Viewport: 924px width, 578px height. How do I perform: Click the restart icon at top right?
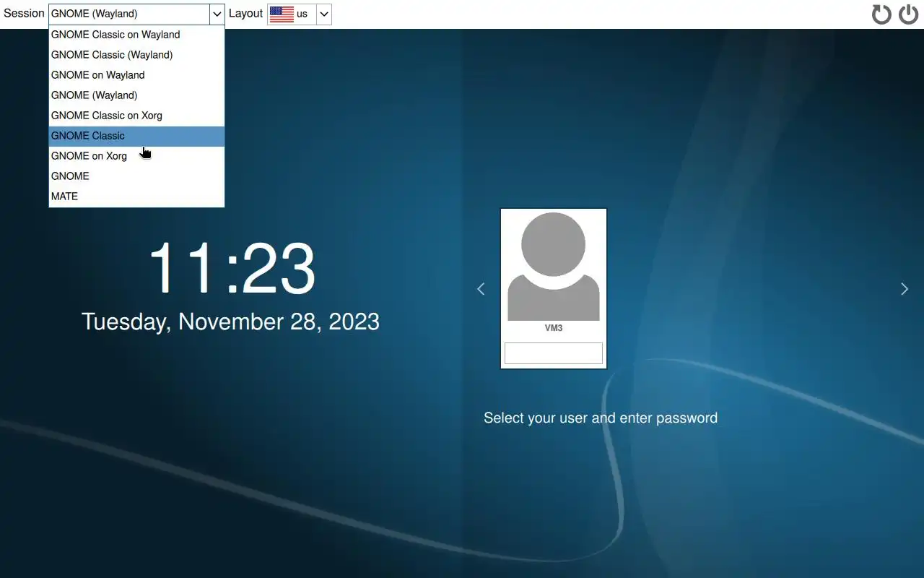[881, 14]
